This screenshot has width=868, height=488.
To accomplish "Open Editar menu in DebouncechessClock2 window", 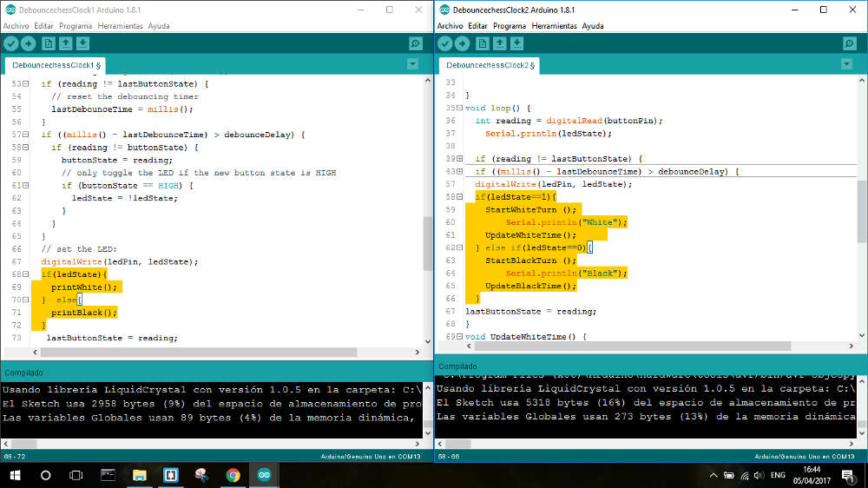I will pyautogui.click(x=477, y=26).
